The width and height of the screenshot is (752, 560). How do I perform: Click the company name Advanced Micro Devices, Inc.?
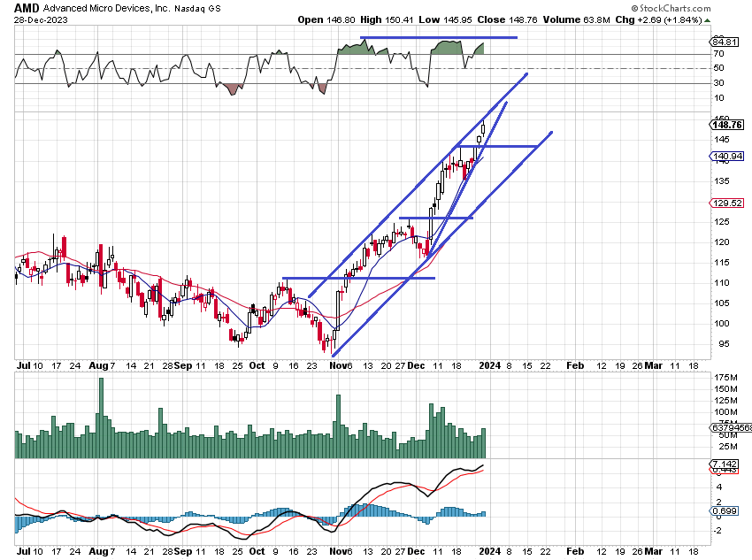(x=106, y=8)
